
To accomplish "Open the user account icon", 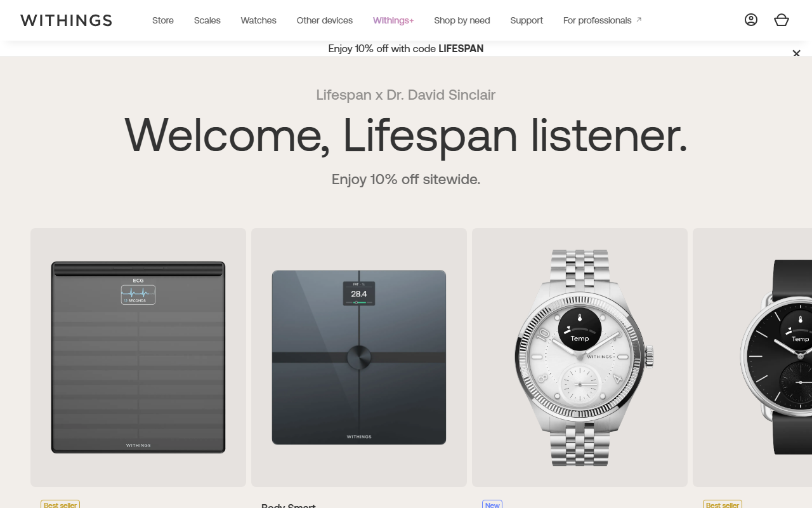I will [x=751, y=20].
